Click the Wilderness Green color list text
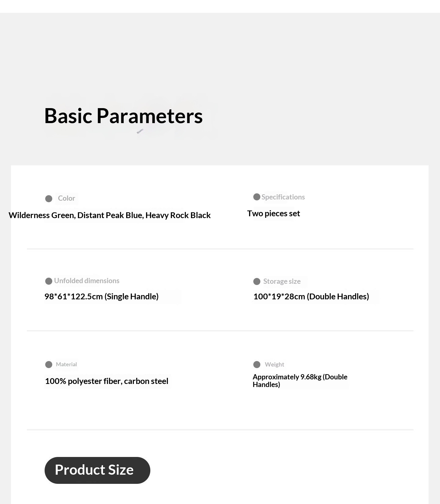440x504 pixels. (x=109, y=215)
